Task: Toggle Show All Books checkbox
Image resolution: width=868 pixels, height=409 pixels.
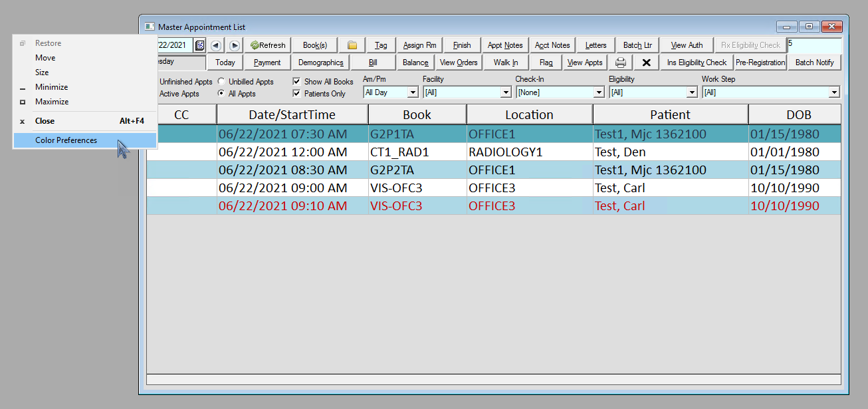Action: coord(297,82)
